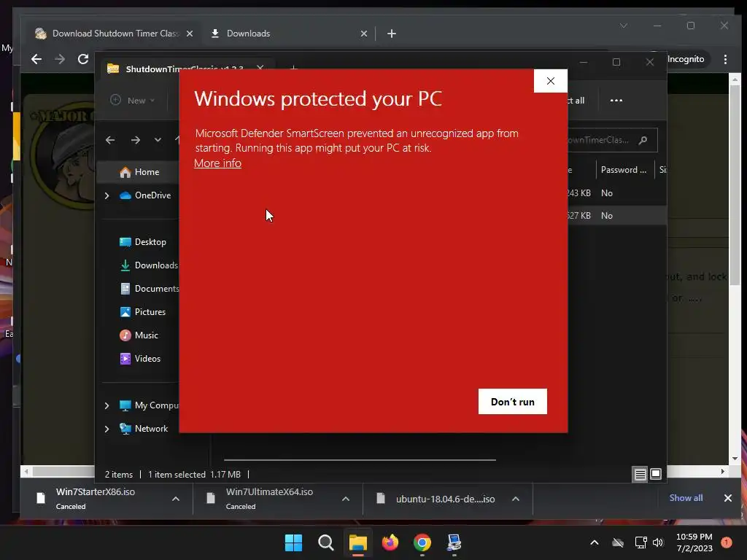
Task: Open options for Win7StarterX86.iso download
Action: point(176,499)
